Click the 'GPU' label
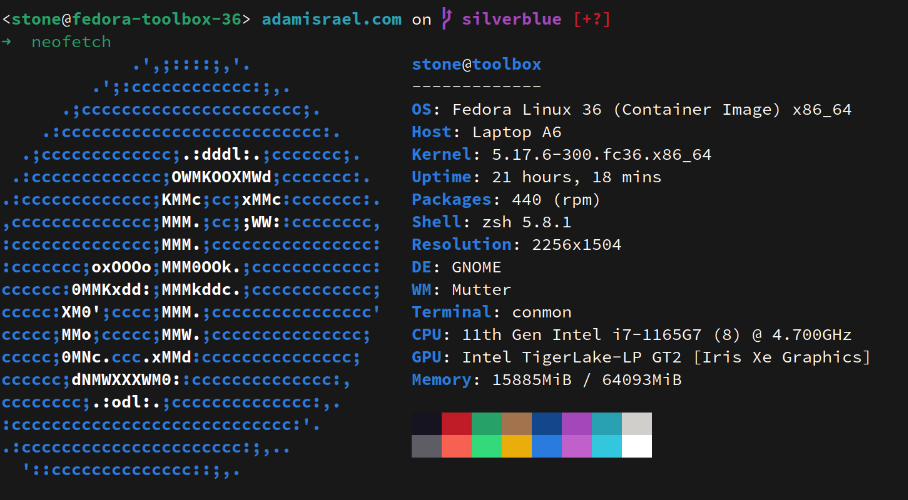908x500 pixels. (427, 357)
